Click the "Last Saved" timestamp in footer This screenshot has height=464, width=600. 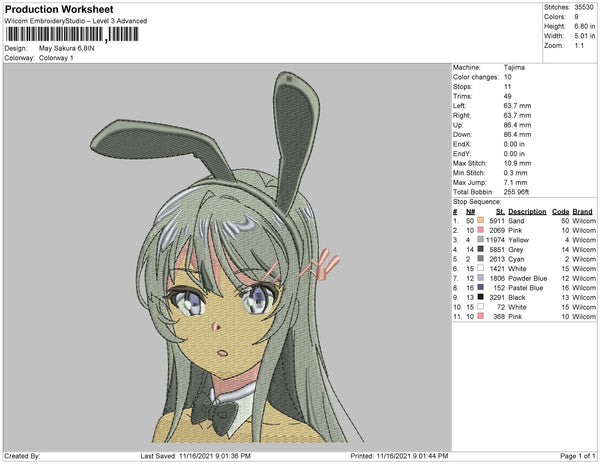[x=195, y=456]
